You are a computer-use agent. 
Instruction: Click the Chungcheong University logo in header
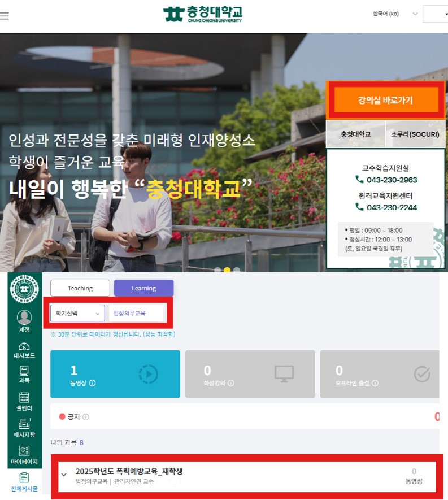coord(202,14)
